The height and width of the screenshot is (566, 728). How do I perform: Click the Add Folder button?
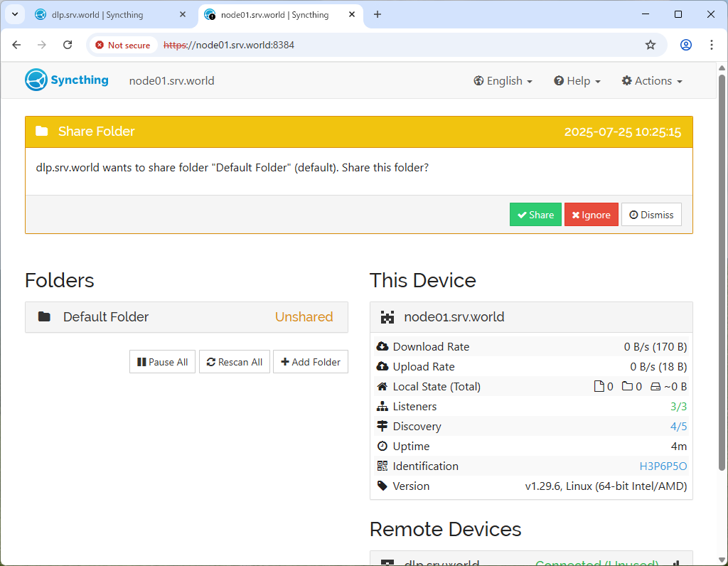[311, 362]
